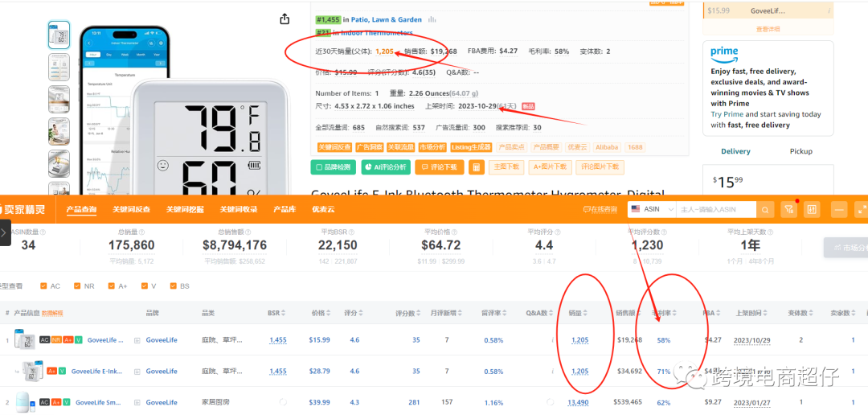Click the help icon next to 平均BSR
This screenshot has width=868, height=415.
(x=353, y=232)
